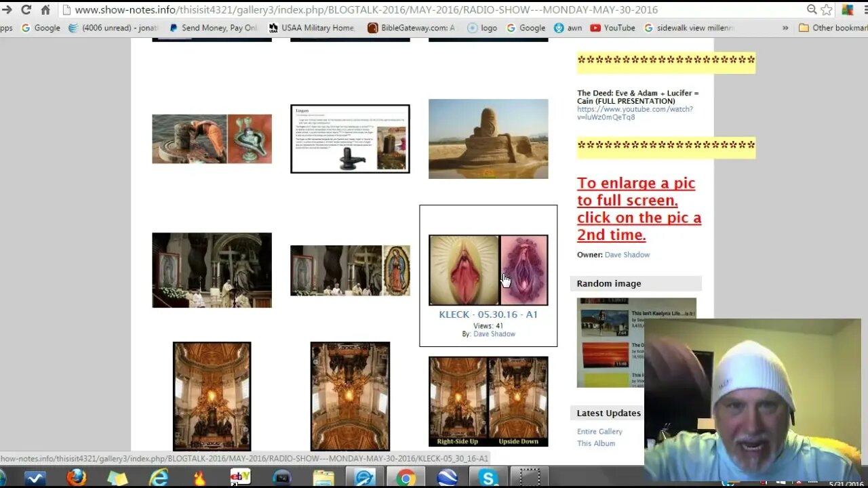Click 'To enlarge a pic to full screen' link
868x488 pixels.
point(639,209)
